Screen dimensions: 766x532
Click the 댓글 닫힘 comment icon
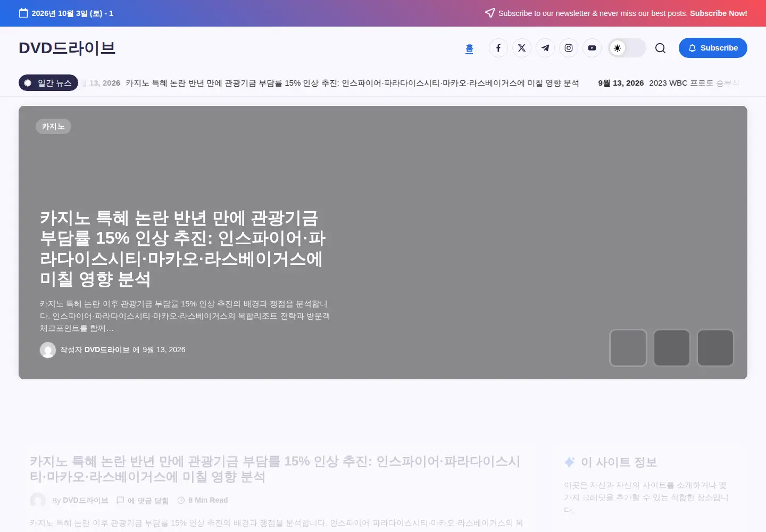(x=120, y=500)
